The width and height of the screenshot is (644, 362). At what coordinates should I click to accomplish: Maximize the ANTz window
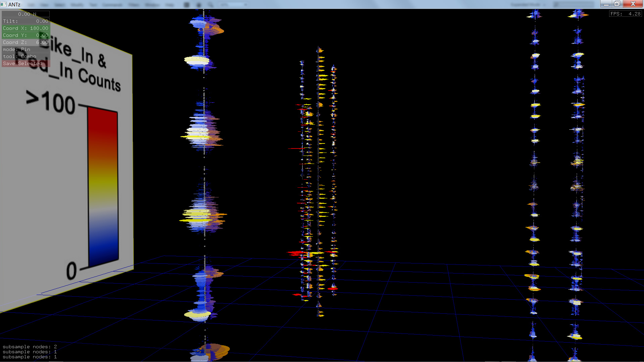pos(617,4)
